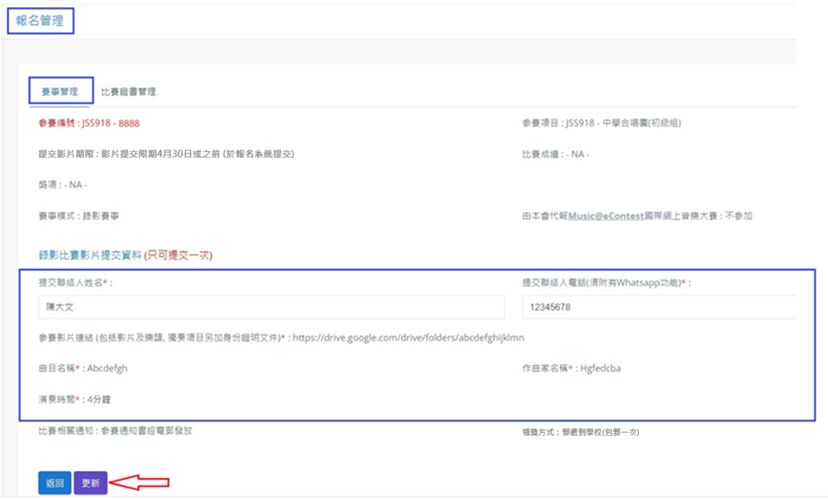The height and width of the screenshot is (499, 828).
Task: Click the 提交影片期限 deadline text
Action: 166,154
